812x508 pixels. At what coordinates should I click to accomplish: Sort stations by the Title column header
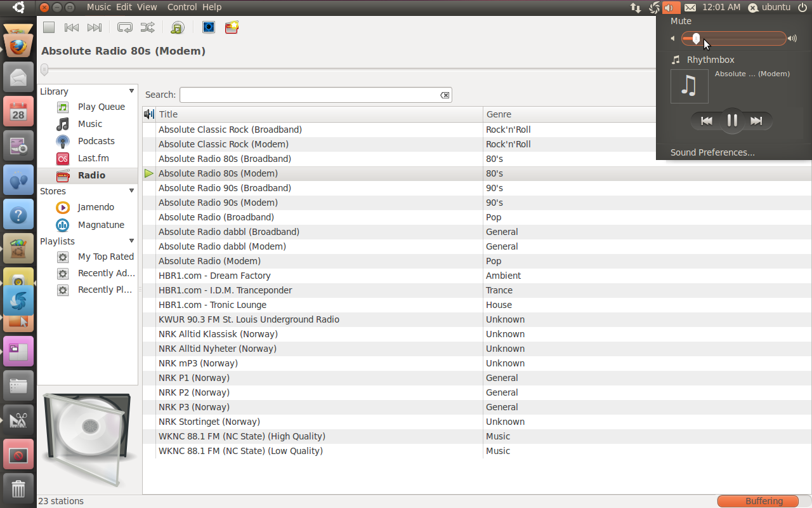319,114
